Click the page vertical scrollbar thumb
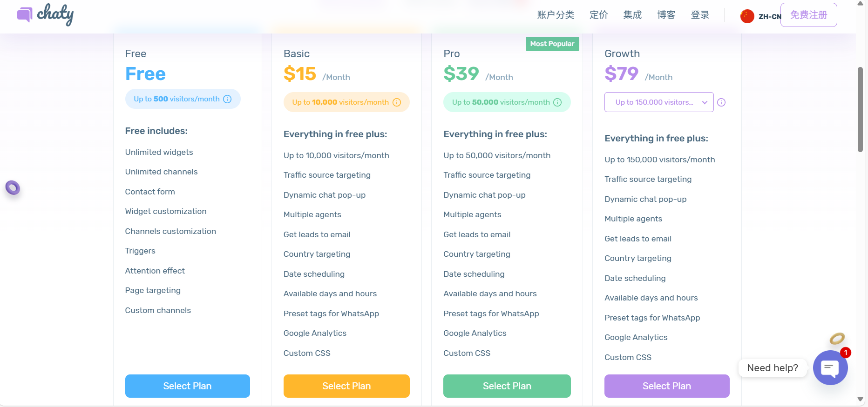This screenshot has width=868, height=407. 860,109
